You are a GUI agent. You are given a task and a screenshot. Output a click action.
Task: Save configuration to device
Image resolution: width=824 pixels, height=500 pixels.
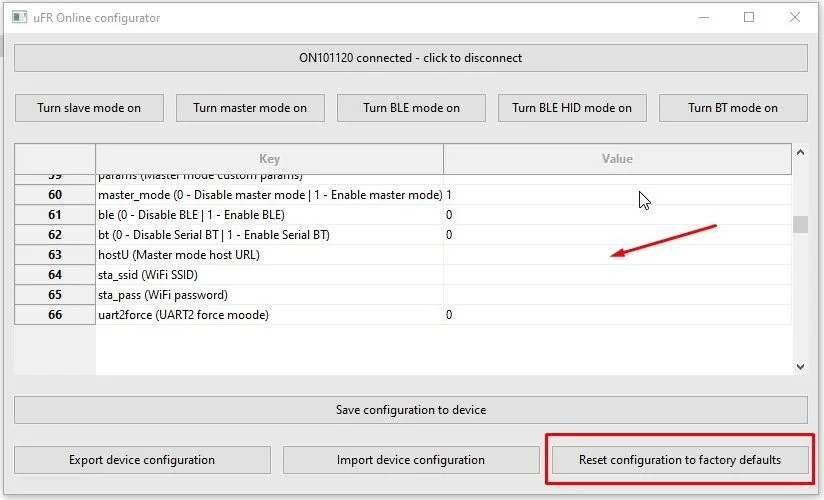(x=410, y=410)
